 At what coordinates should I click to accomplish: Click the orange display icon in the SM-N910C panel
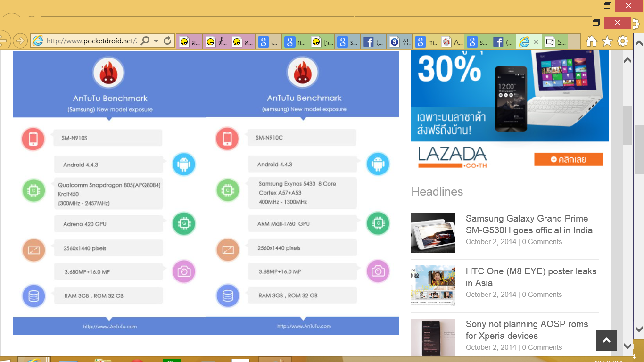coord(228,250)
